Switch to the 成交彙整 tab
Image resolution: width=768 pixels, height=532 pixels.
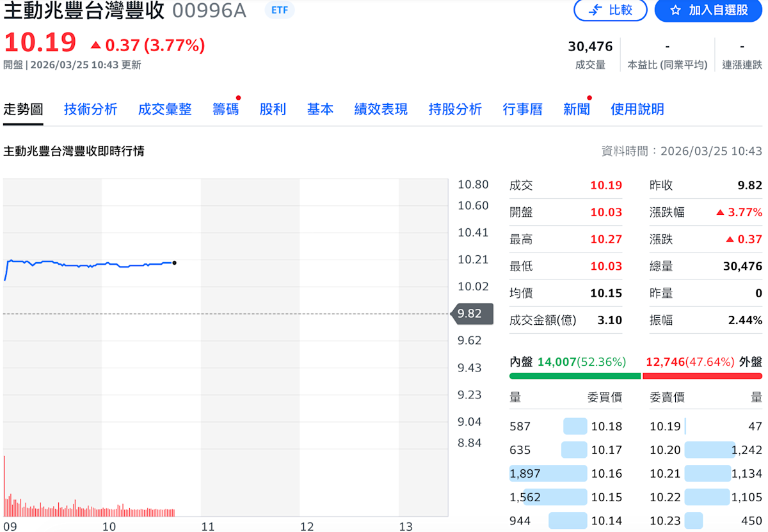coord(164,109)
